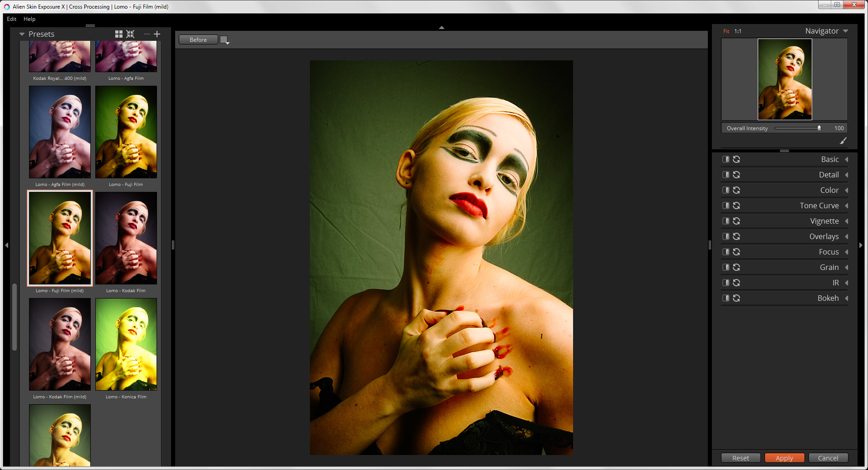Set navigator zoom to 1:1

pyautogui.click(x=738, y=31)
